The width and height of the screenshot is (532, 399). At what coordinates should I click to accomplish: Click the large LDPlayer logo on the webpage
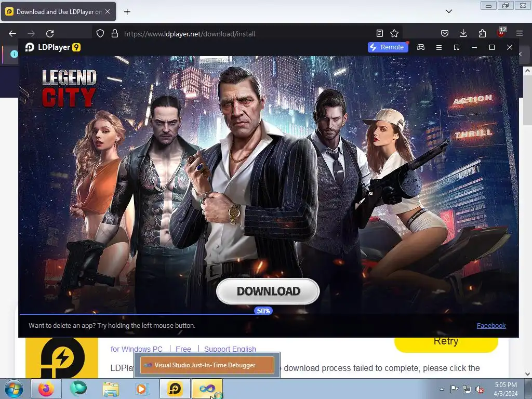pos(62,357)
